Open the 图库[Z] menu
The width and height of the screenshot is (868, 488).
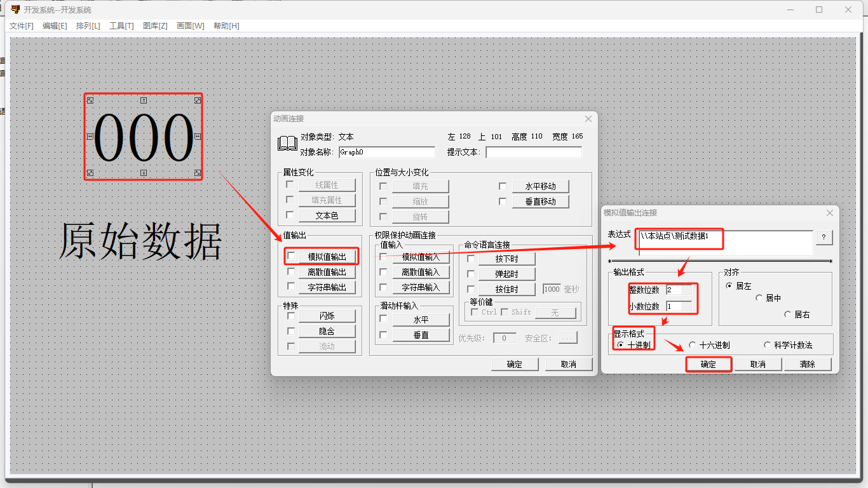[155, 26]
